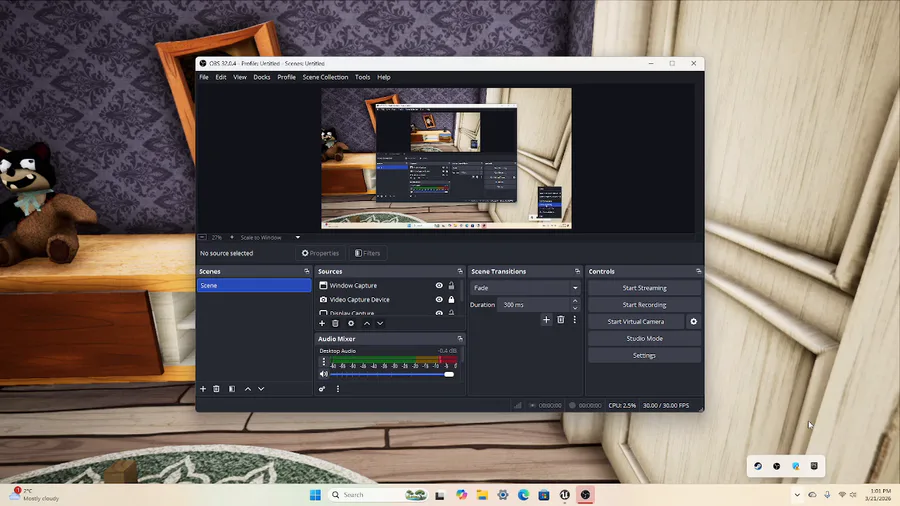Click Start Streaming button
This screenshot has height=506, width=900.
point(644,288)
